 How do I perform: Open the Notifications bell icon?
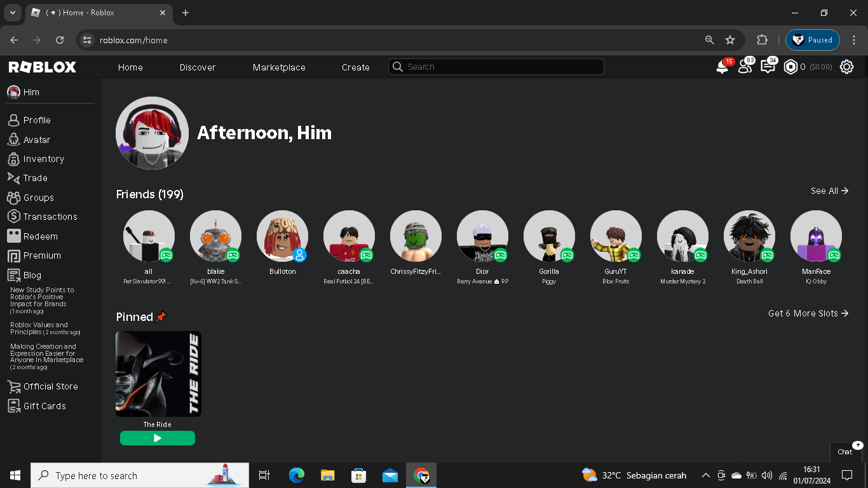[722, 67]
